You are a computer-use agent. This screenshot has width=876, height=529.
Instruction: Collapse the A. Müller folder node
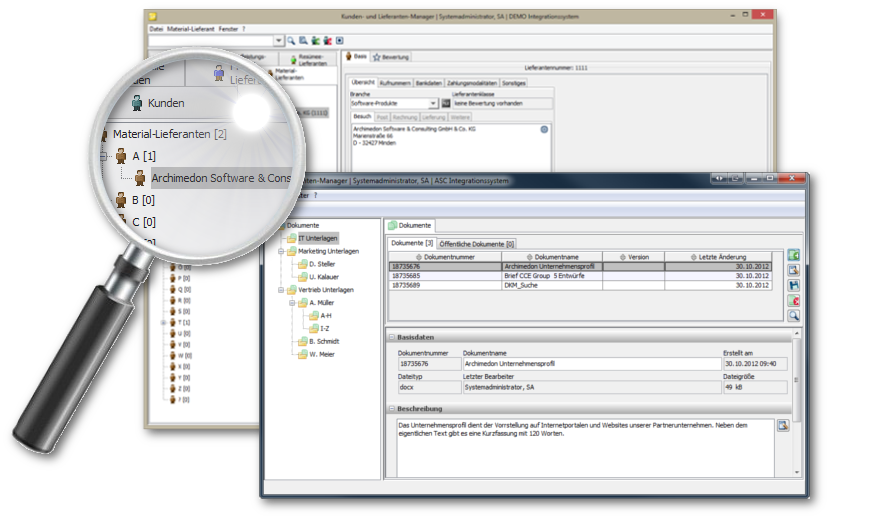292,303
